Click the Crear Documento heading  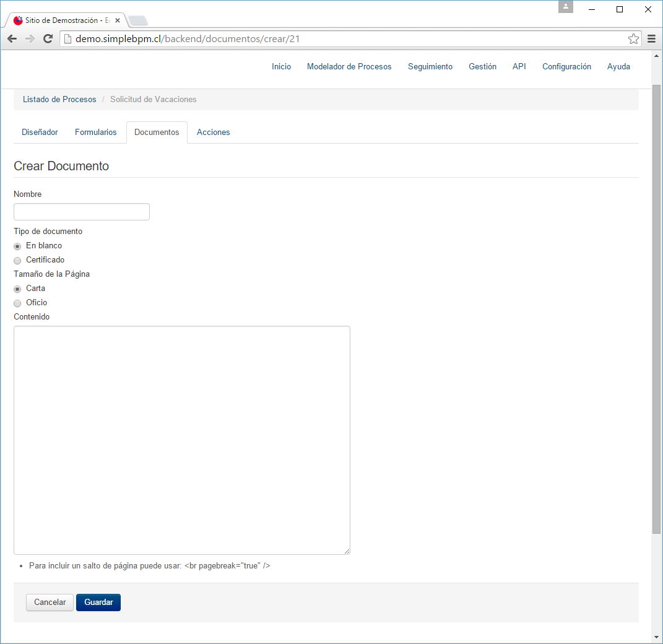[x=61, y=166]
